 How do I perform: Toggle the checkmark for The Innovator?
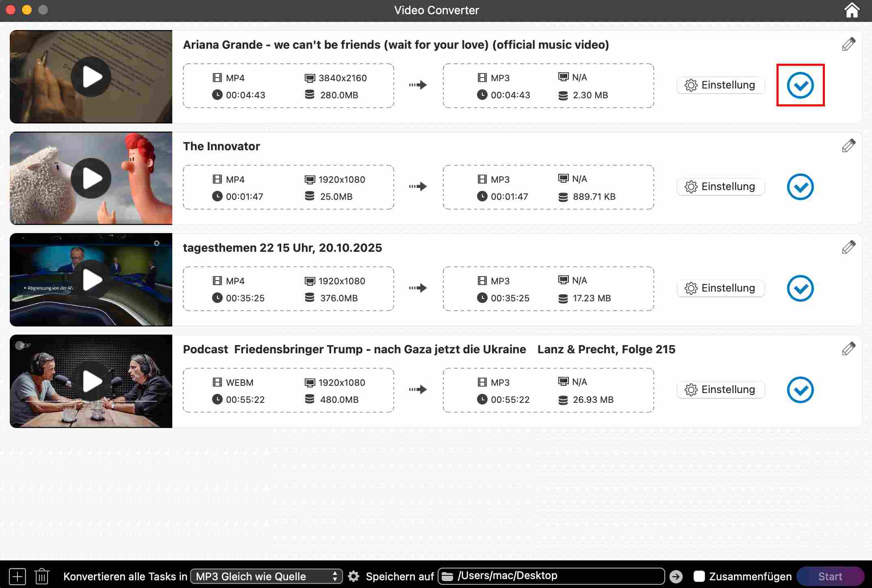click(x=800, y=187)
